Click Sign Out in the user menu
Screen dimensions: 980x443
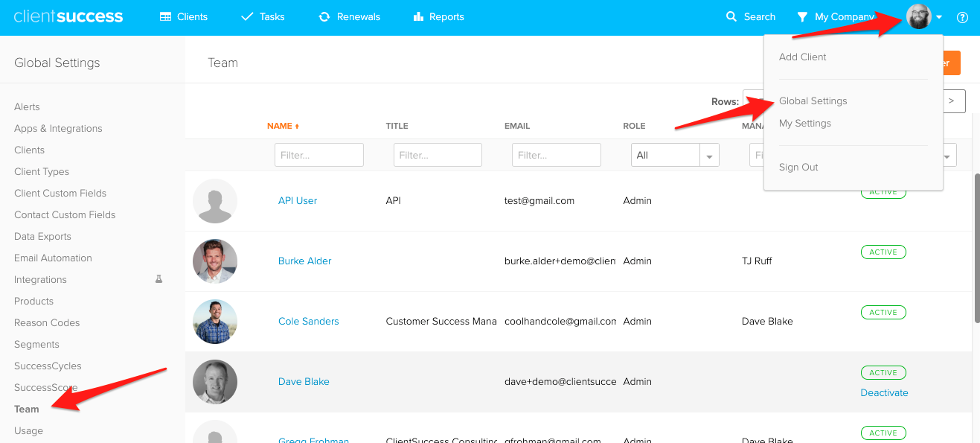[798, 167]
